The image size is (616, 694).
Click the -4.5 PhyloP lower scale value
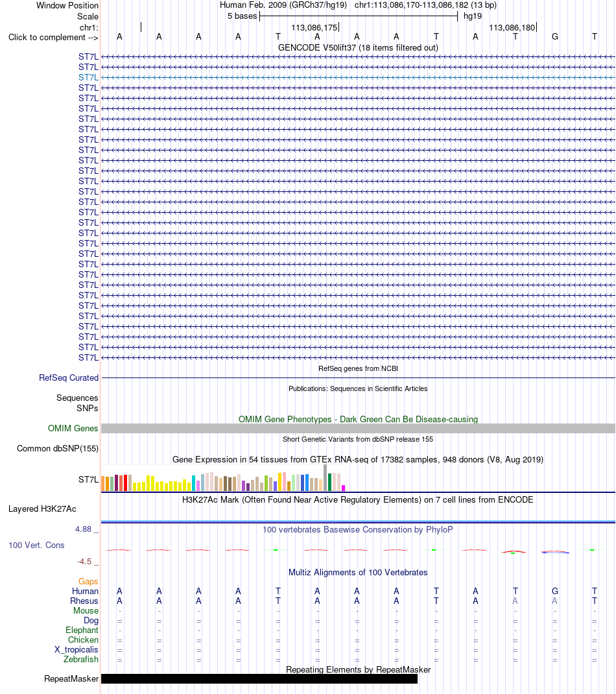[x=84, y=562]
